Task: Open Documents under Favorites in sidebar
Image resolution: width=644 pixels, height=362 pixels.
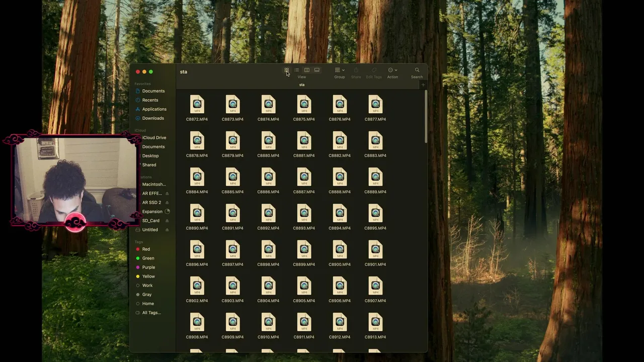Action: pyautogui.click(x=153, y=91)
